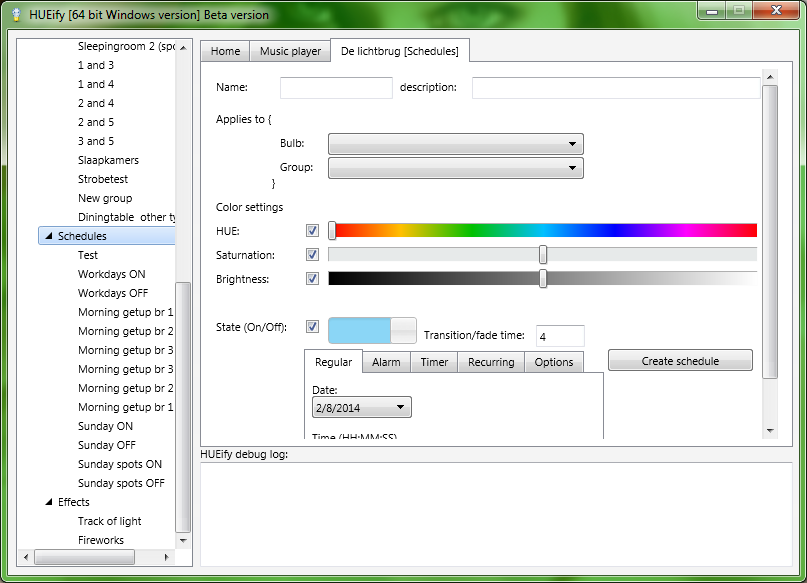Enable the HUE checkbox
807x583 pixels.
[x=312, y=231]
